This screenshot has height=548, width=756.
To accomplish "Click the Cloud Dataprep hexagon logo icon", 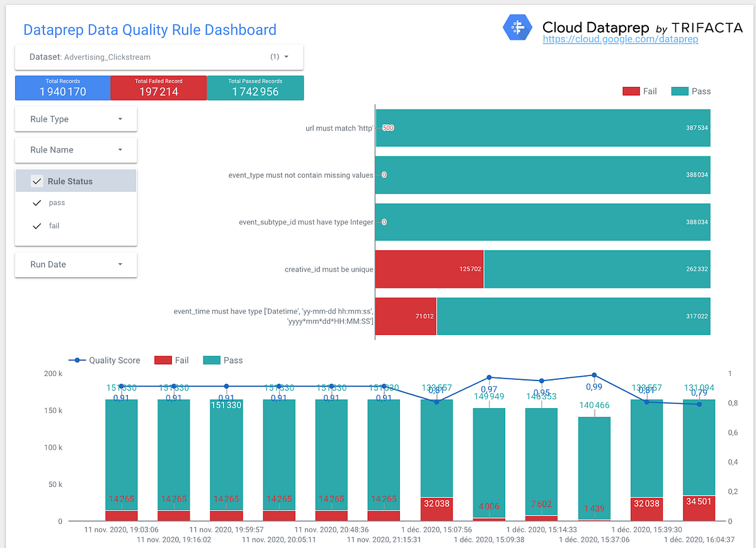I will (517, 27).
